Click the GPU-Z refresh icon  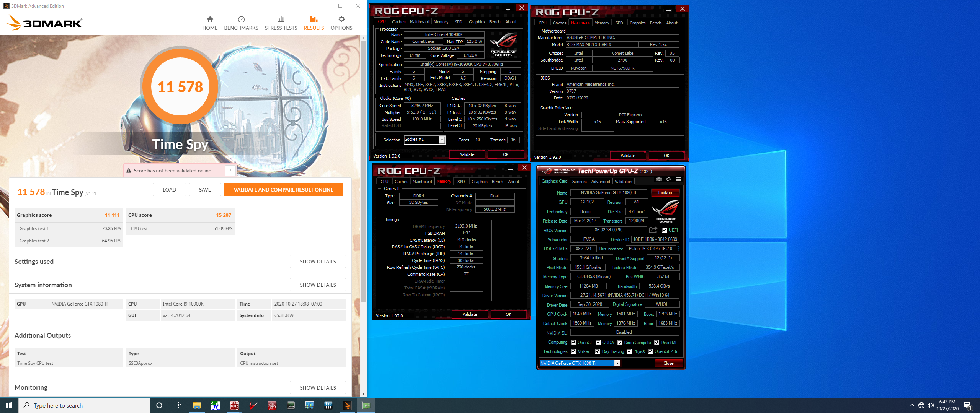point(668,179)
